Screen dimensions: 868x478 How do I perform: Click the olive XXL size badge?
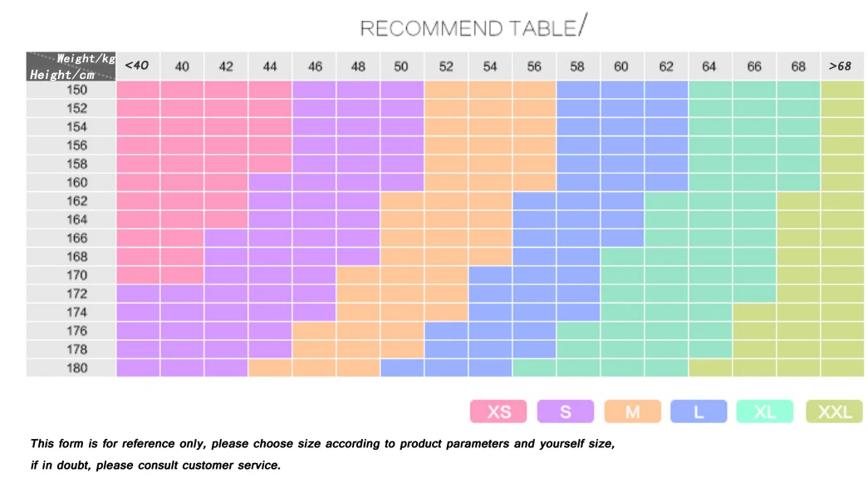click(x=834, y=411)
